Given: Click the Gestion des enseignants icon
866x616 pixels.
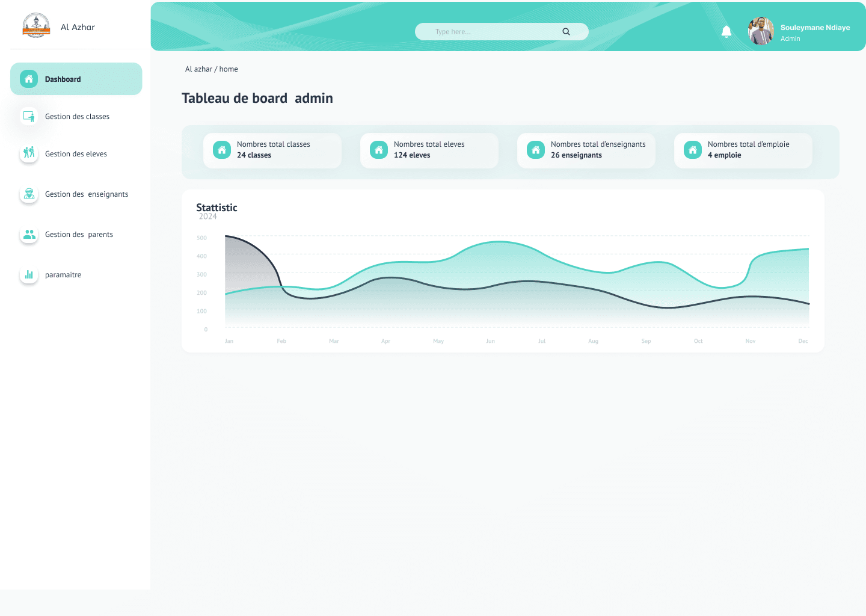Looking at the screenshot, I should tap(29, 194).
